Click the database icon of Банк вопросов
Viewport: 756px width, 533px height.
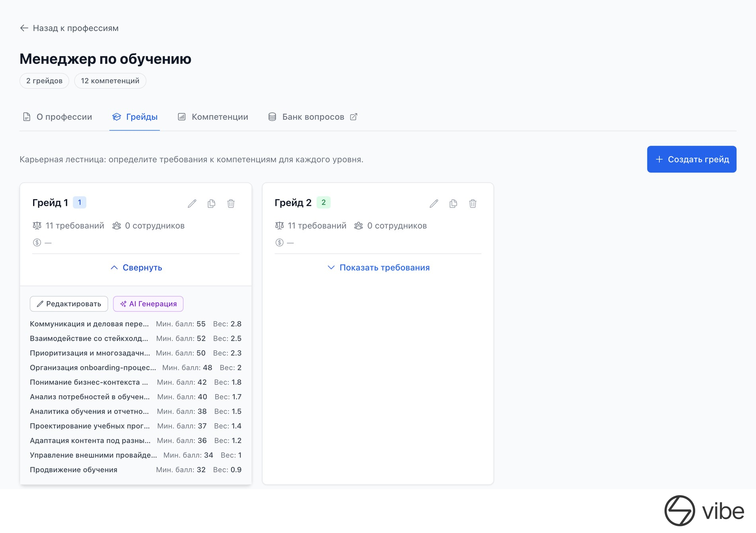(272, 117)
